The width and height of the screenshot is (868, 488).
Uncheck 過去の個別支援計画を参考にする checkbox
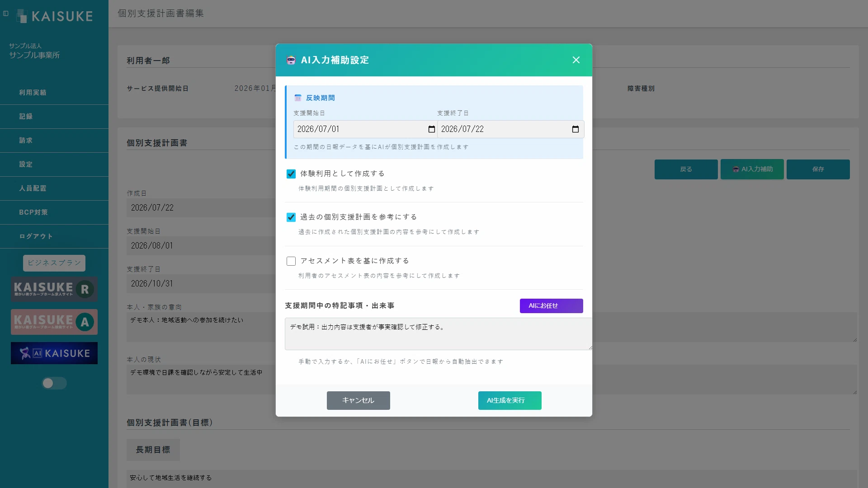[291, 217]
